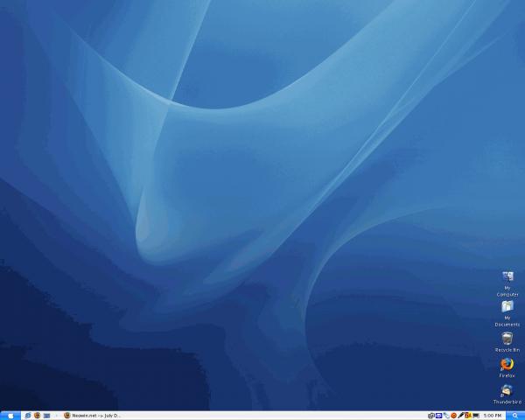
Task: Click the magnifier search button in taskbar corner
Action: coord(515,416)
